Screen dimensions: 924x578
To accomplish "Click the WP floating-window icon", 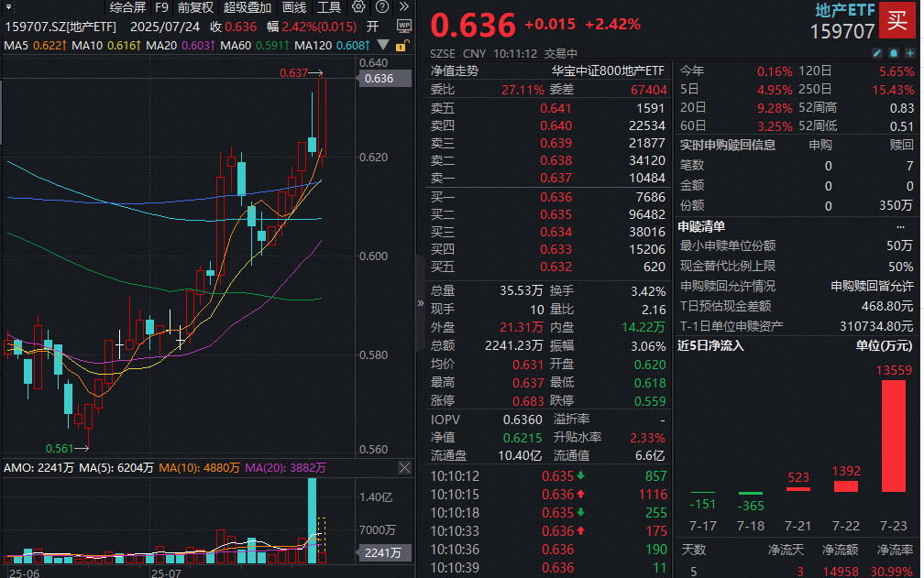I will (404, 26).
